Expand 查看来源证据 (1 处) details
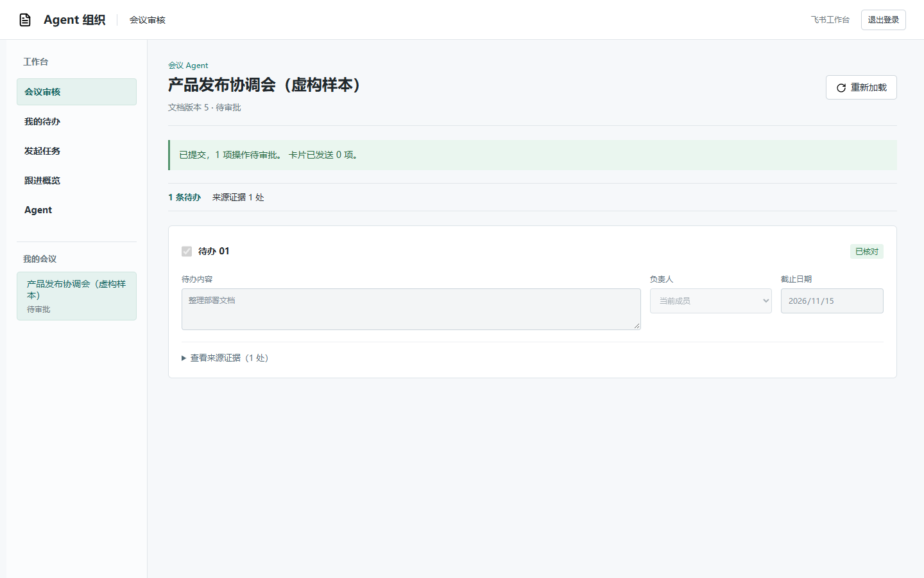Viewport: 924px width, 578px height. point(225,358)
